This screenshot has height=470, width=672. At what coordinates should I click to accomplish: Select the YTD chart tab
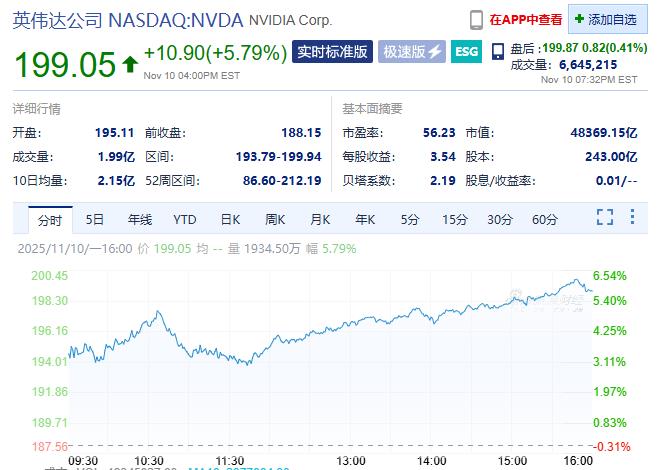pos(185,220)
